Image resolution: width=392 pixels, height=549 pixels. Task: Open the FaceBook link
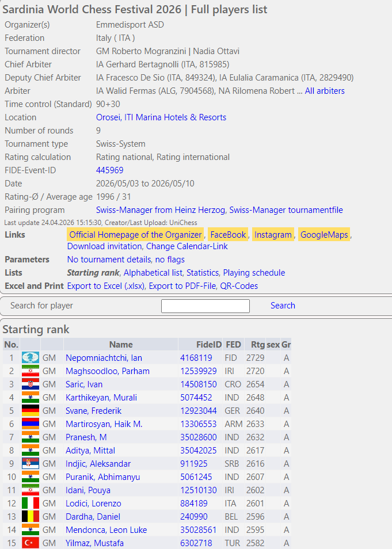pyautogui.click(x=228, y=235)
